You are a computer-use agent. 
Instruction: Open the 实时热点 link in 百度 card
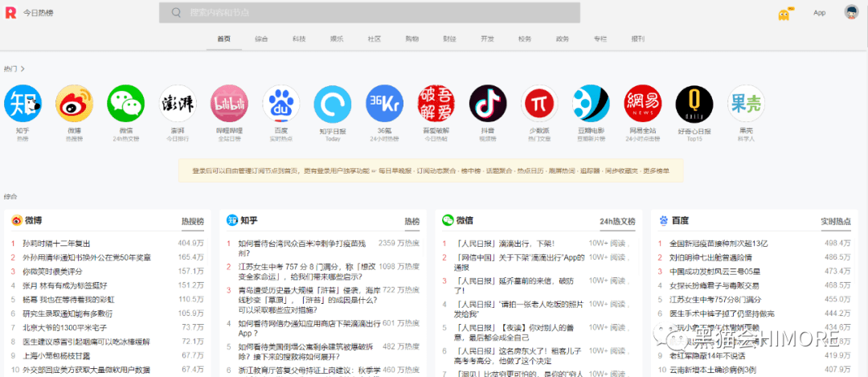click(836, 221)
